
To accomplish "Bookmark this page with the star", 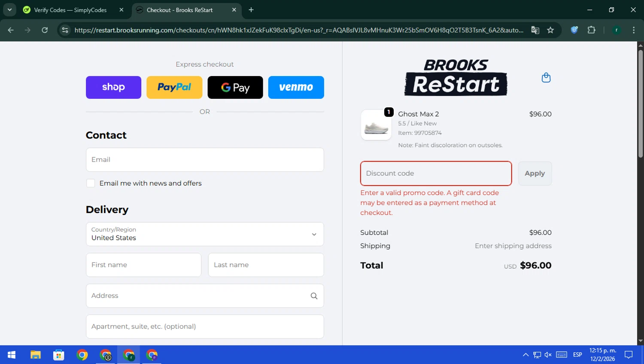I will tap(550, 30).
